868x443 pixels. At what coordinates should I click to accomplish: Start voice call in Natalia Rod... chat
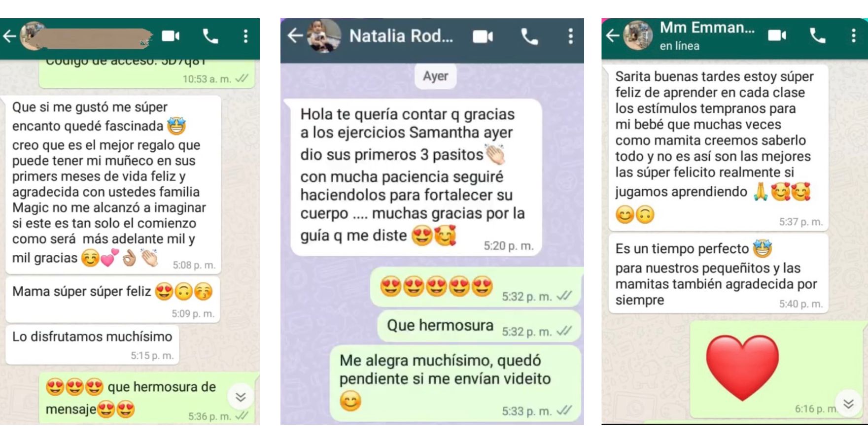click(529, 36)
